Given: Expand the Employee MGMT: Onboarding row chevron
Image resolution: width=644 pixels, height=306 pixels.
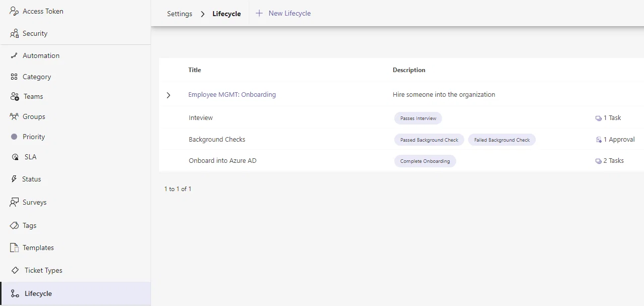Looking at the screenshot, I should [x=169, y=95].
